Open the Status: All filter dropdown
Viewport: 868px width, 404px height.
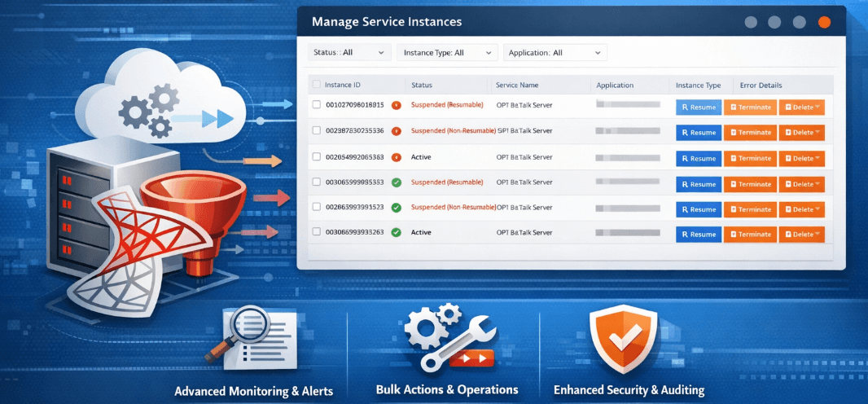349,53
